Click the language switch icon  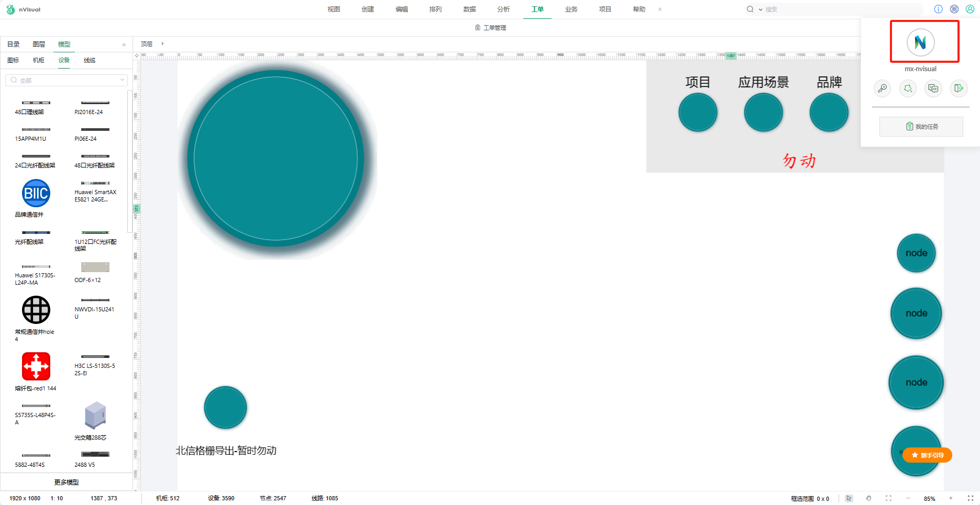coord(933,88)
